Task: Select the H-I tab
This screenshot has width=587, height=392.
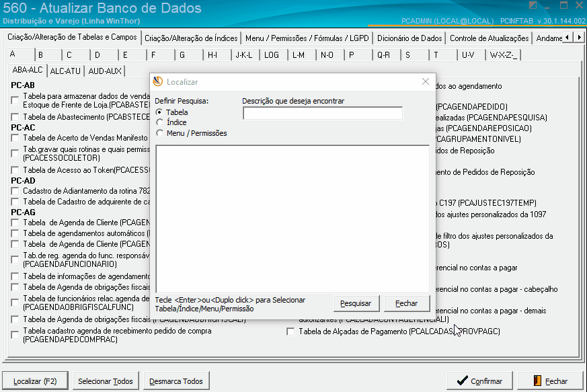Action: point(217,55)
